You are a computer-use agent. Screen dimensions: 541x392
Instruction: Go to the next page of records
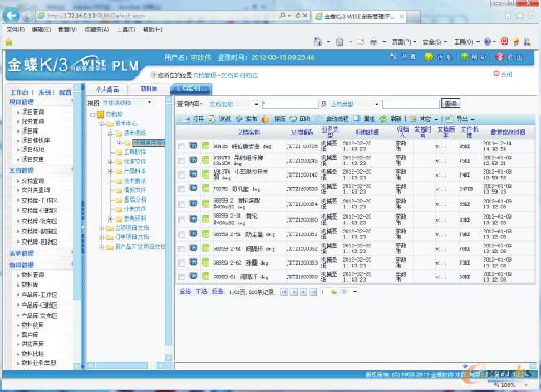(303, 292)
